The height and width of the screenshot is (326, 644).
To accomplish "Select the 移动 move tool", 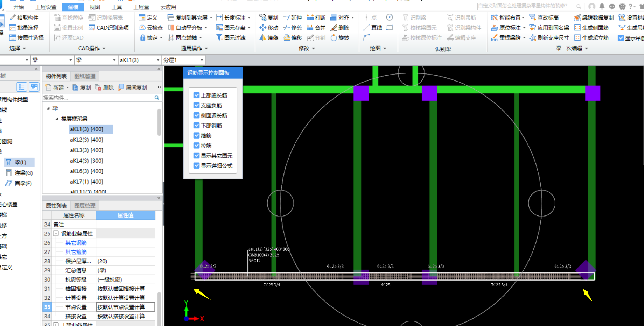I will tap(269, 28).
